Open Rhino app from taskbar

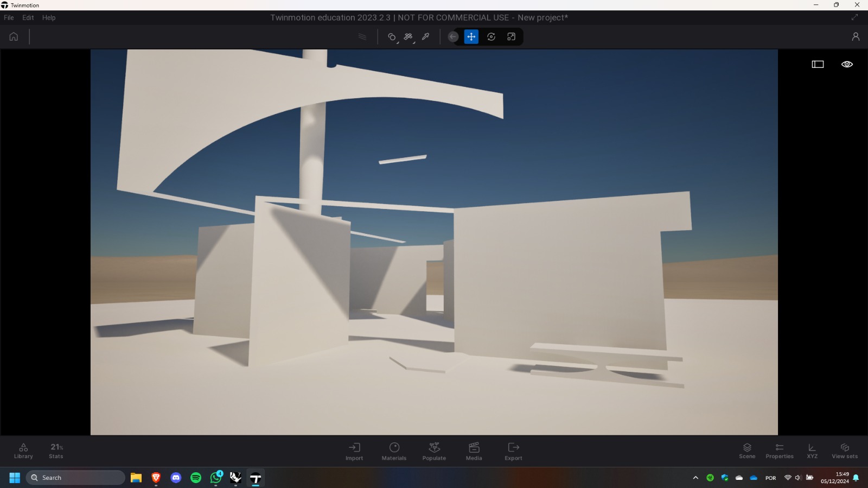click(235, 478)
